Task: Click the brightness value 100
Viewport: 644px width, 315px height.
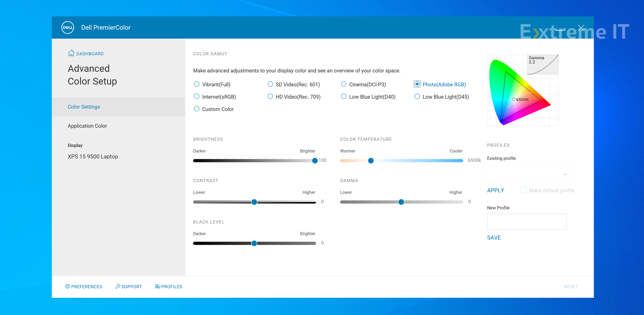Action: [x=322, y=161]
